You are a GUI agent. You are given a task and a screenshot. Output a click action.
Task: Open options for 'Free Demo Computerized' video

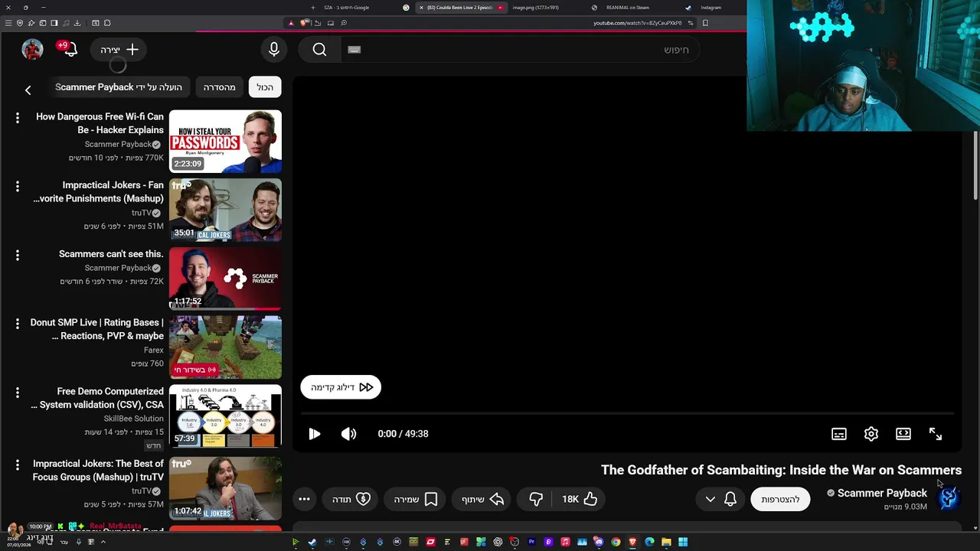tap(17, 393)
